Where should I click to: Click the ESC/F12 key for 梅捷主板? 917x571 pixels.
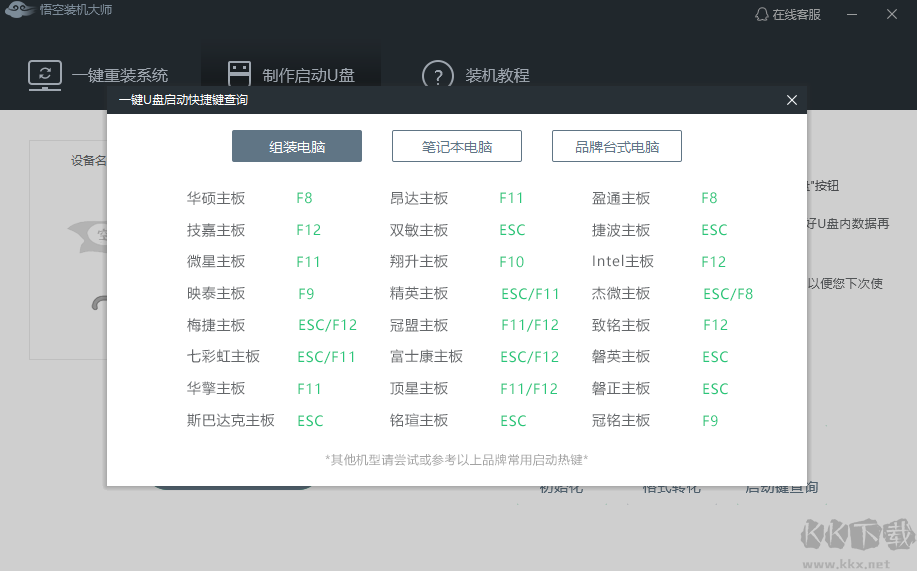328,325
